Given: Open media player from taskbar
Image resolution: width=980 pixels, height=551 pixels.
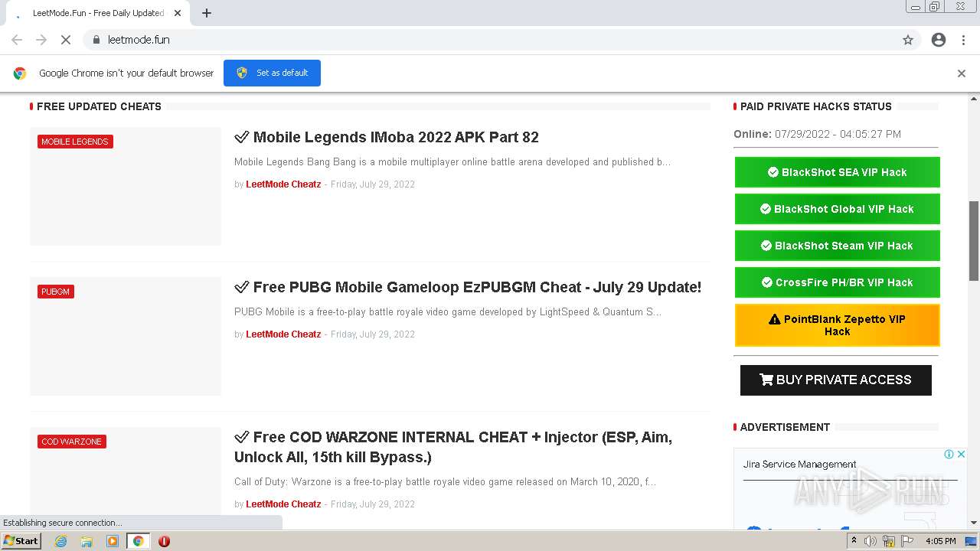Looking at the screenshot, I should click(x=113, y=541).
